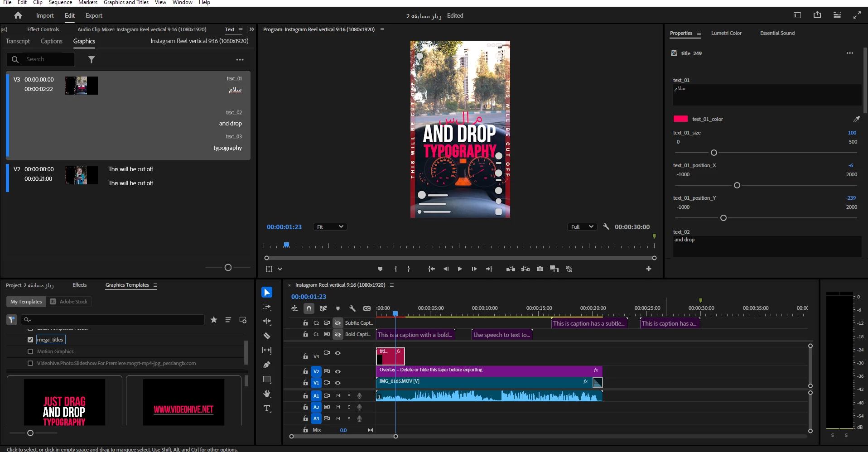Click the Export Frame camera icon
The image size is (868, 452).
540,269
